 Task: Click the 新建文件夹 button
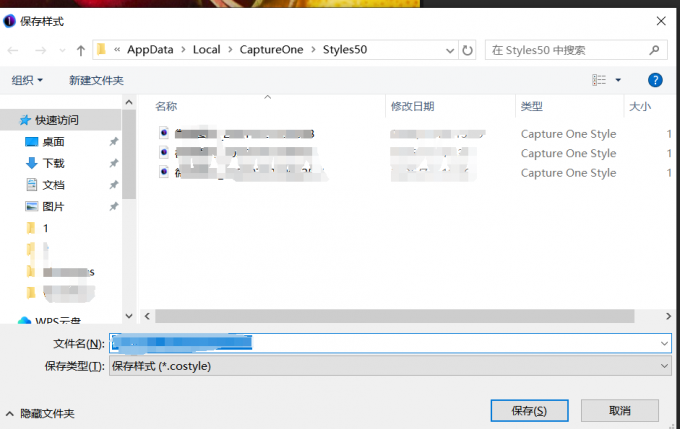point(96,80)
